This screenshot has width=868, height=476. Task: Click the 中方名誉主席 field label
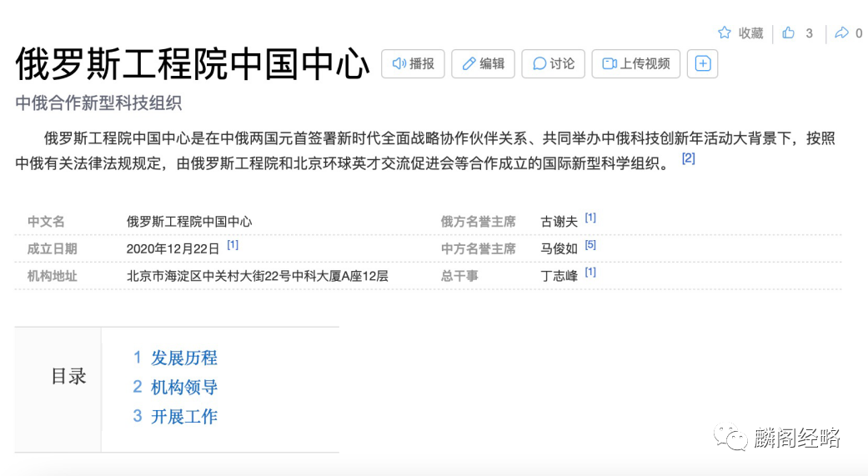click(x=479, y=249)
